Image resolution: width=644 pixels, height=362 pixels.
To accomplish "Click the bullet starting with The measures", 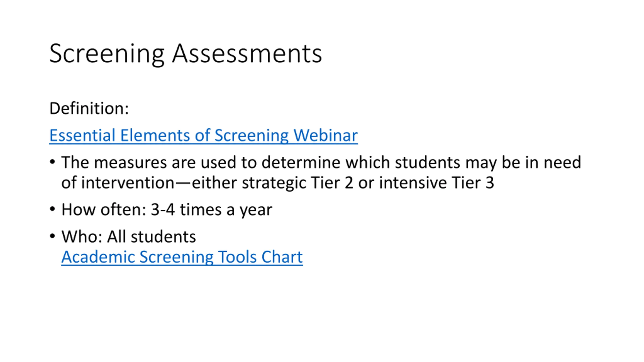I will pos(321,162).
